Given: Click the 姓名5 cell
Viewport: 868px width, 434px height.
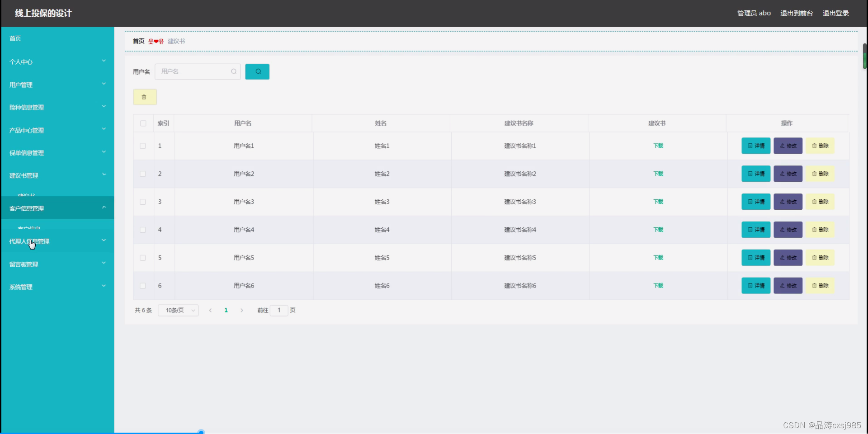Looking at the screenshot, I should [x=382, y=258].
